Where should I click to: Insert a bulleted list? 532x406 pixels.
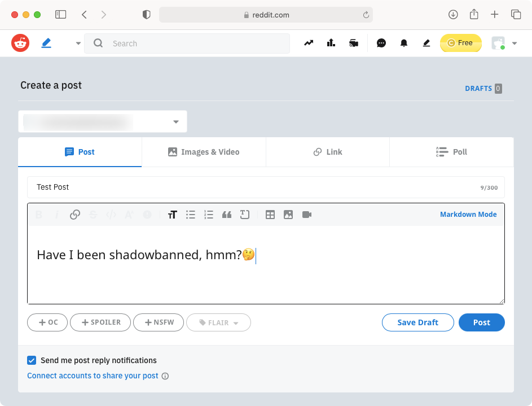(x=191, y=215)
